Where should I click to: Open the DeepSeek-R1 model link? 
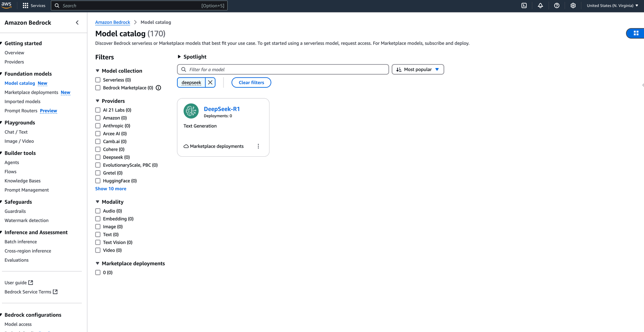click(222, 109)
